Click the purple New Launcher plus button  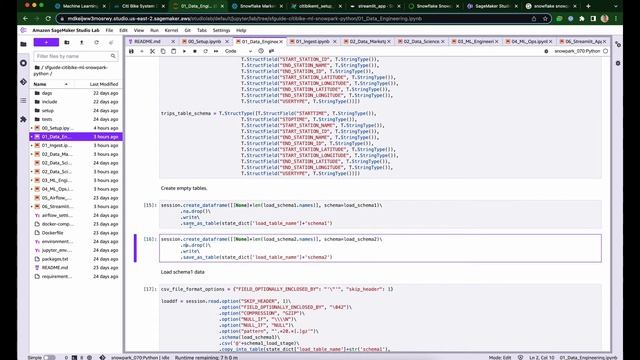click(x=46, y=42)
